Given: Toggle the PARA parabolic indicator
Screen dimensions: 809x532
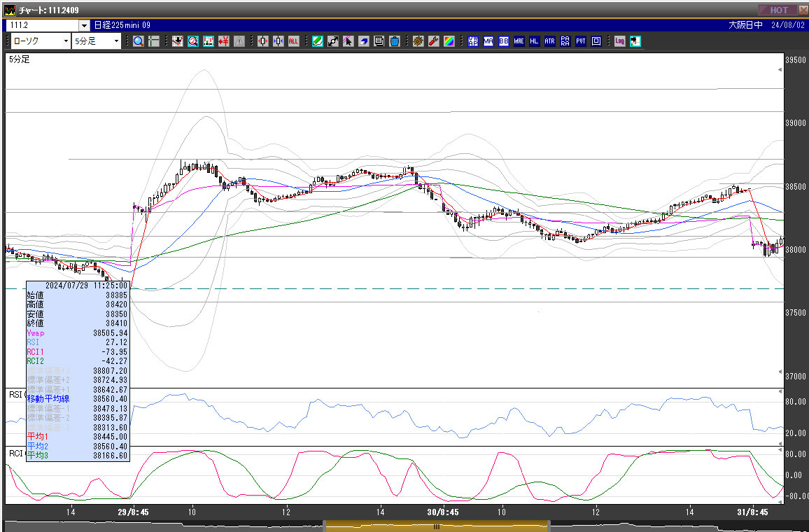Looking at the screenshot, I should 565,41.
